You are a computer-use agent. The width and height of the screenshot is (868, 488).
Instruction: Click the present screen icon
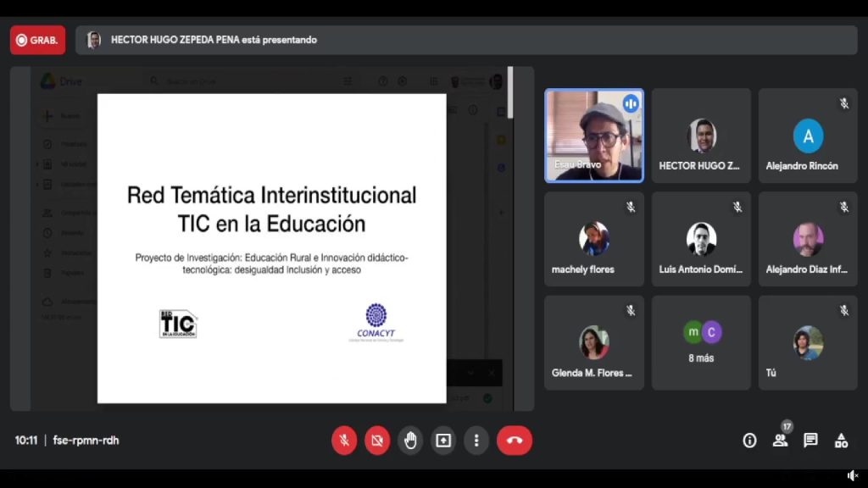tap(443, 441)
